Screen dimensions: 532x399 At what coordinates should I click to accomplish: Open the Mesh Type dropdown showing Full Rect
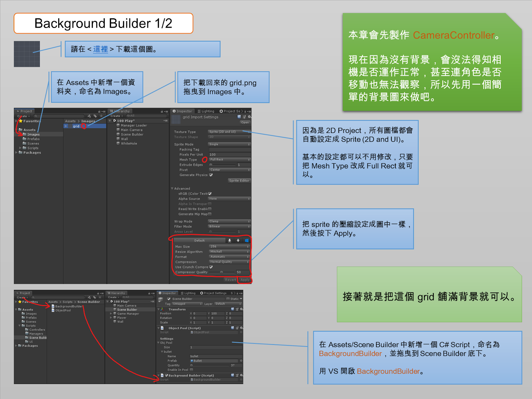230,160
